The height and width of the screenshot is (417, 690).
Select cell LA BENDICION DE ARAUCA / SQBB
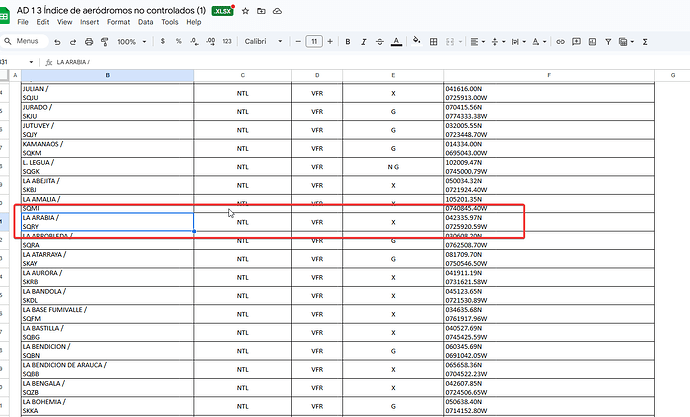pyautogui.click(x=107, y=369)
